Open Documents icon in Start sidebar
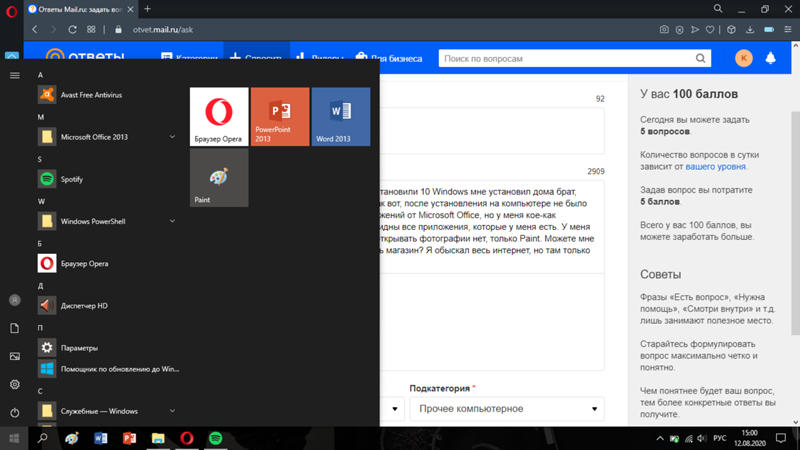Viewport: 800px width, 450px height. (15, 328)
